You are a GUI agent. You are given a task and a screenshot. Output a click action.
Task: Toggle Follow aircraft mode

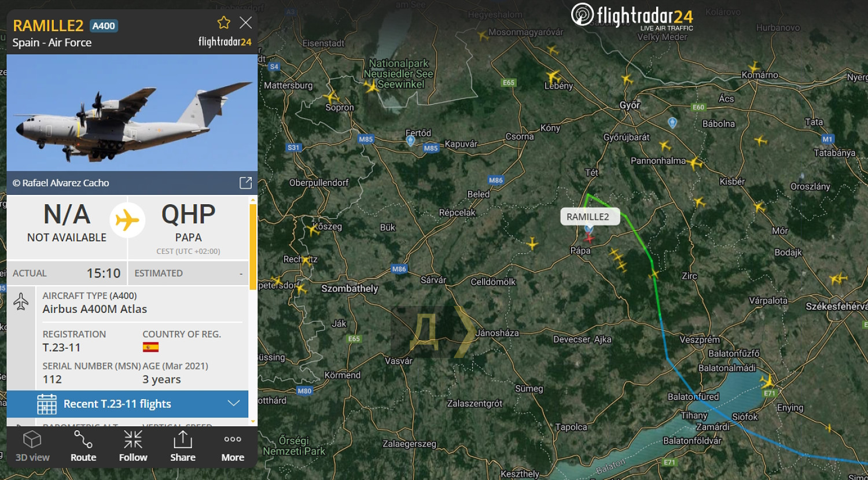pyautogui.click(x=133, y=447)
